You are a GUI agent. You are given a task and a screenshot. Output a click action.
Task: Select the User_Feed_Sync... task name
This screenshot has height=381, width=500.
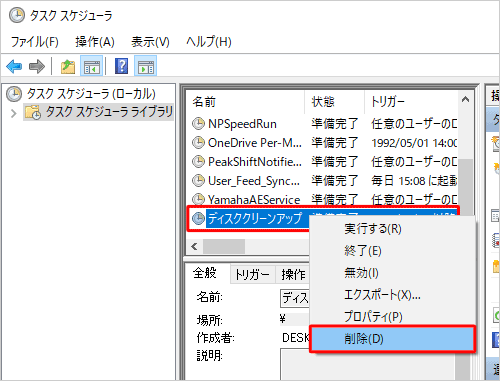pos(254,181)
